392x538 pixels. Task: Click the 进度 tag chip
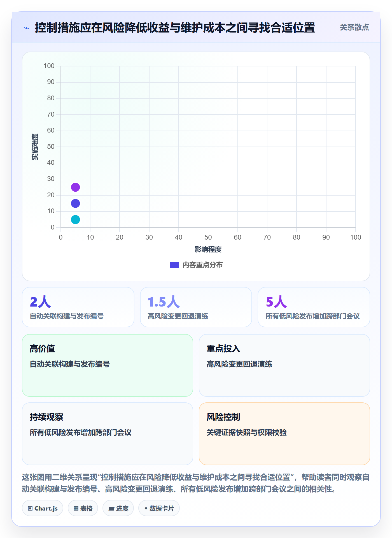click(x=118, y=508)
